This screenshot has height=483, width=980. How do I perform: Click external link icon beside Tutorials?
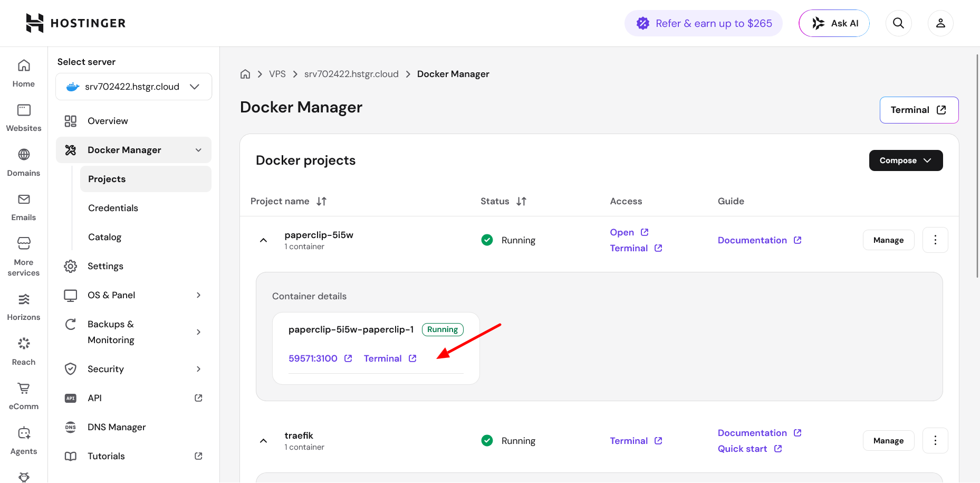click(198, 456)
